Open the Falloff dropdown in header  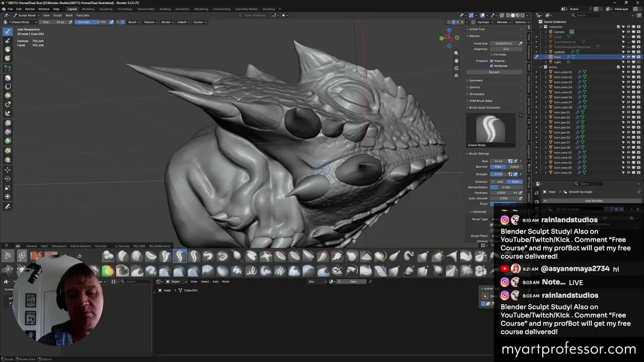click(183, 22)
